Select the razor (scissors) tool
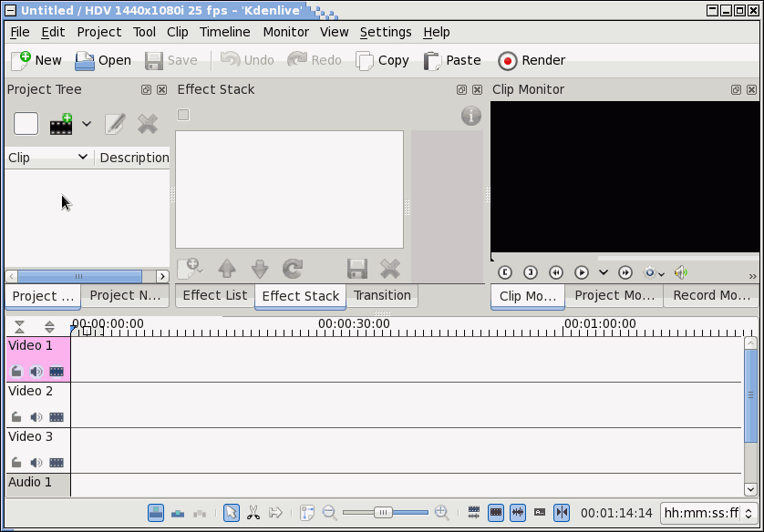 pyautogui.click(x=253, y=513)
